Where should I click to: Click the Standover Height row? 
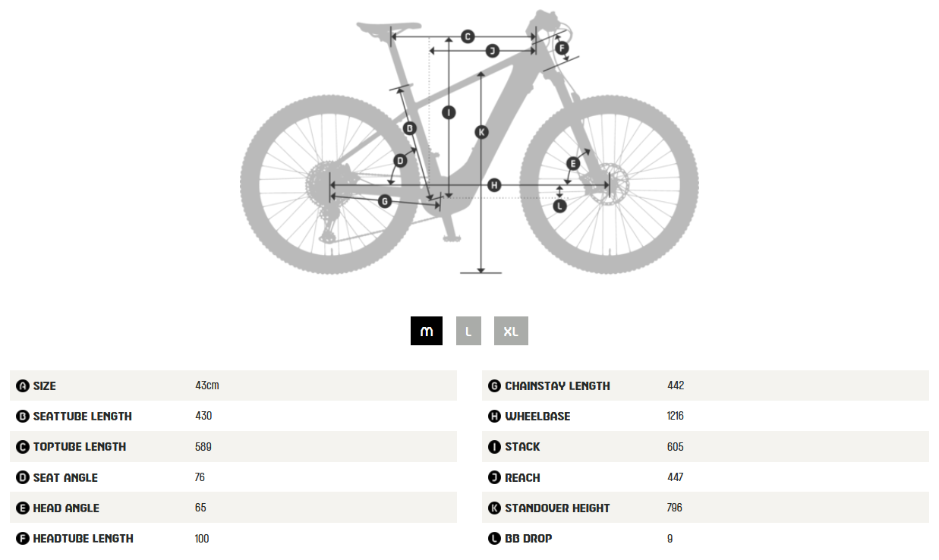point(705,508)
